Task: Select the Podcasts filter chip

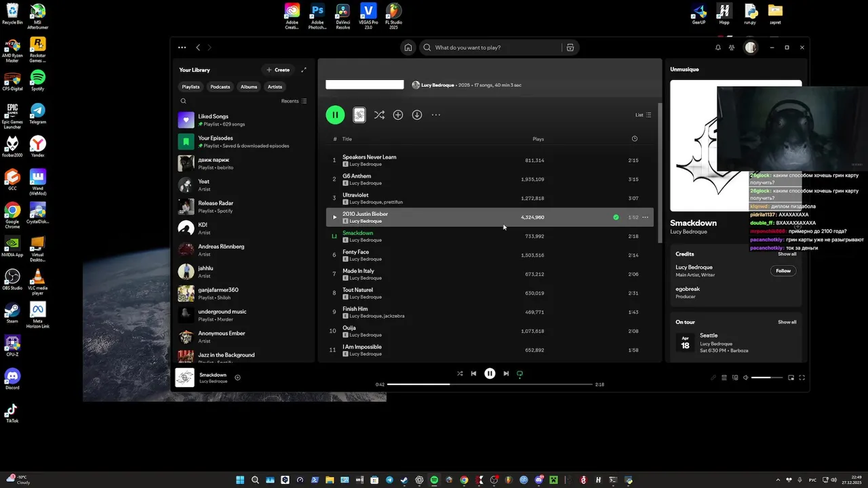Action: pos(220,87)
